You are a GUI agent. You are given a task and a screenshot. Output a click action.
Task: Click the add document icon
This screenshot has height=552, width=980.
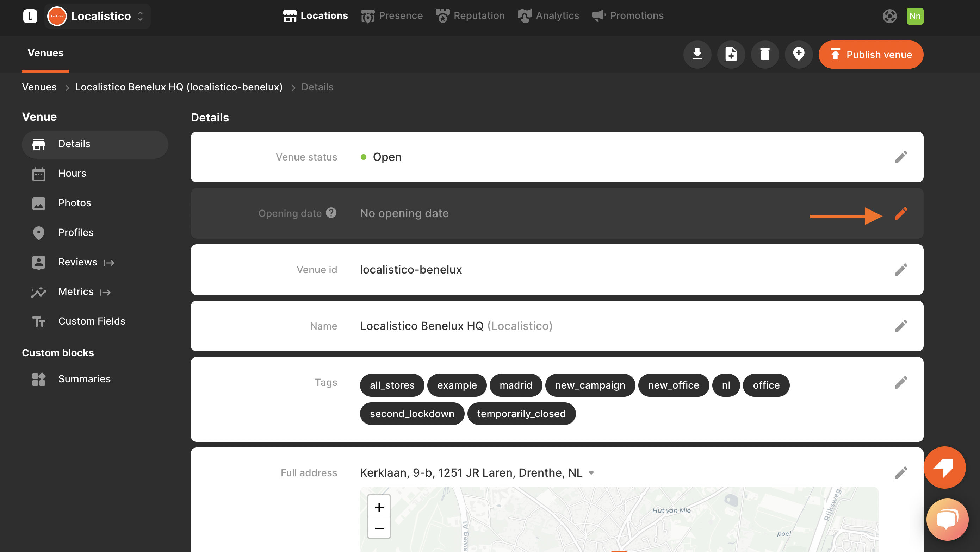coord(731,54)
